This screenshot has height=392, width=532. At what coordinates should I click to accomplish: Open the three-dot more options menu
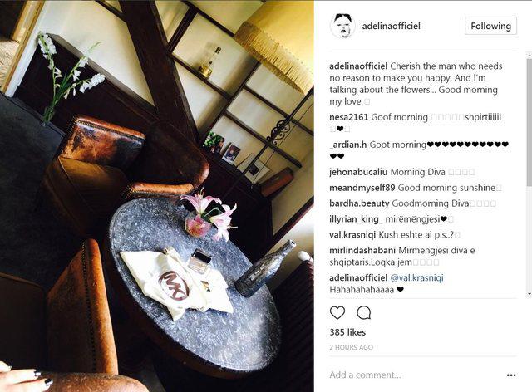pos(511,375)
